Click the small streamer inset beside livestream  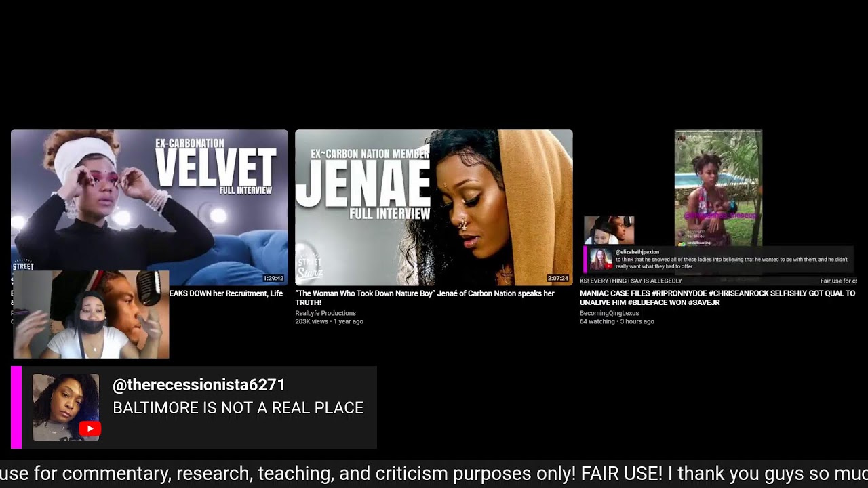(609, 230)
